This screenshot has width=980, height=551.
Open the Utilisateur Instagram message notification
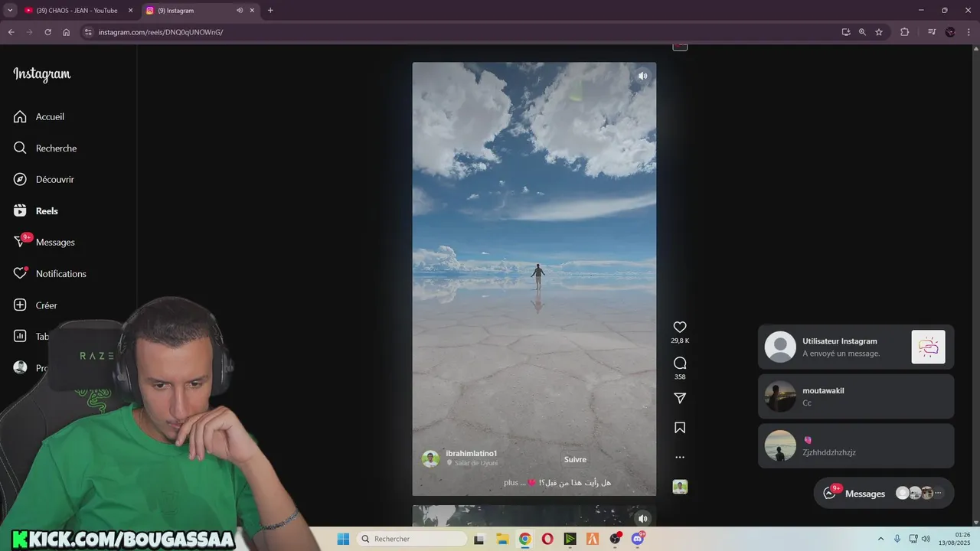(856, 347)
